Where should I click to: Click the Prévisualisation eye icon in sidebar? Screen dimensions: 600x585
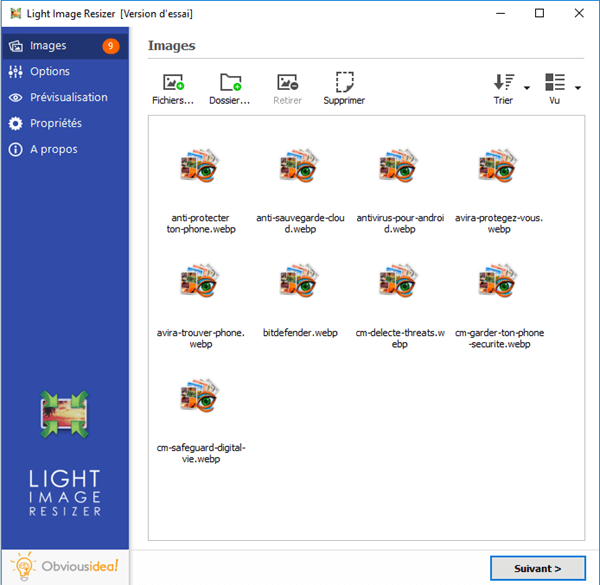tap(16, 98)
